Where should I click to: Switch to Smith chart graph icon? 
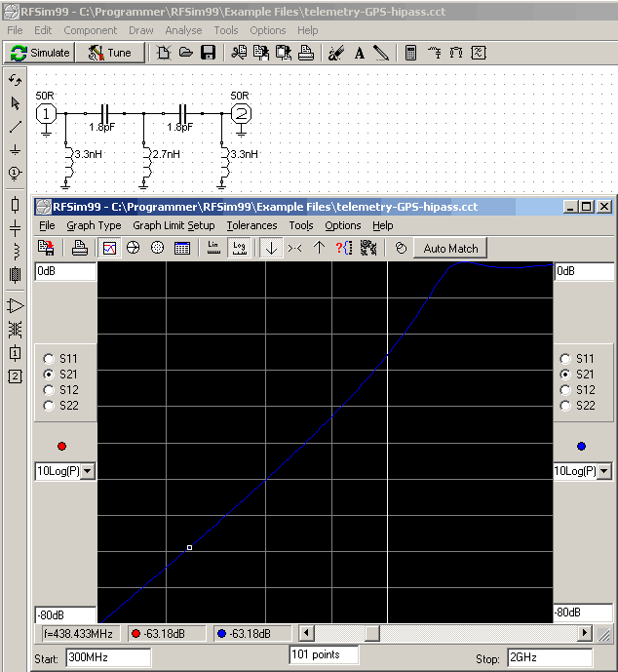pyautogui.click(x=133, y=248)
